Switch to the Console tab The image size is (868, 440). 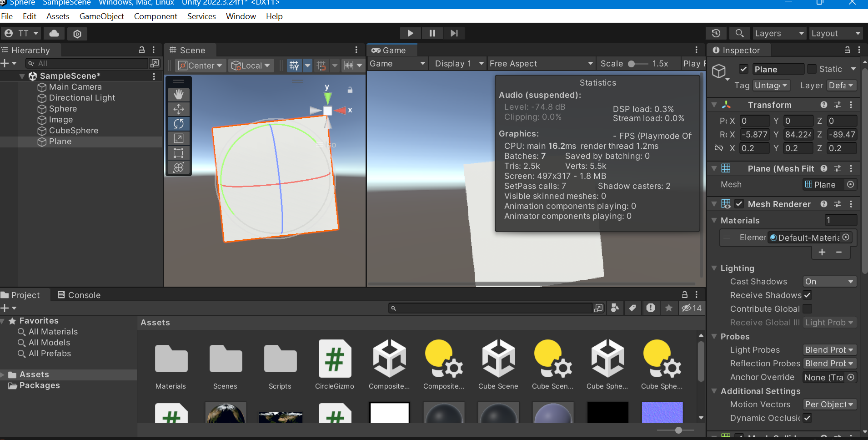[x=79, y=295]
